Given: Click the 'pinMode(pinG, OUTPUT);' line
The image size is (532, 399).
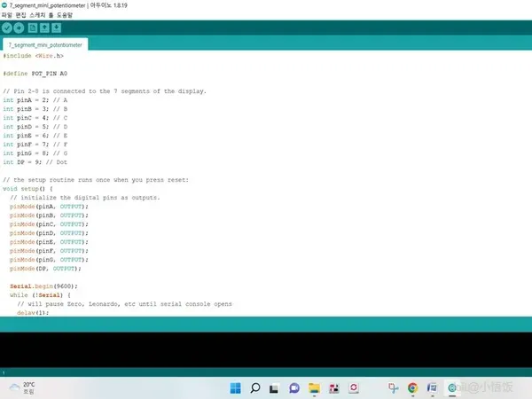Looking at the screenshot, I should [x=49, y=260].
